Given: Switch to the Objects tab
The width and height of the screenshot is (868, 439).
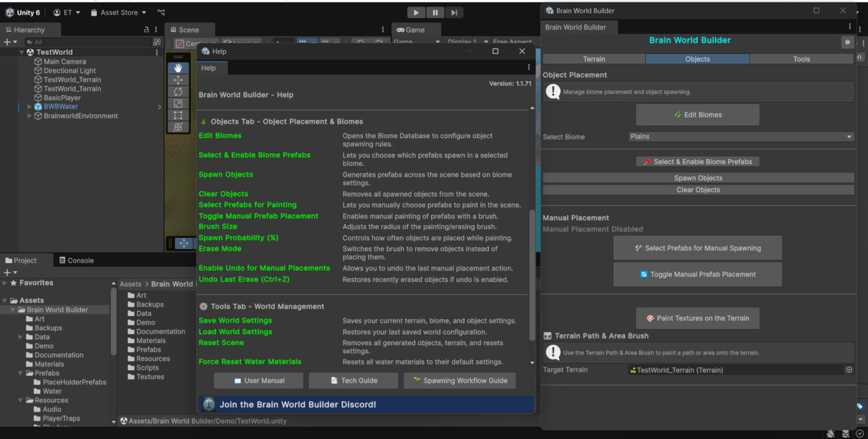Looking at the screenshot, I should click(697, 59).
